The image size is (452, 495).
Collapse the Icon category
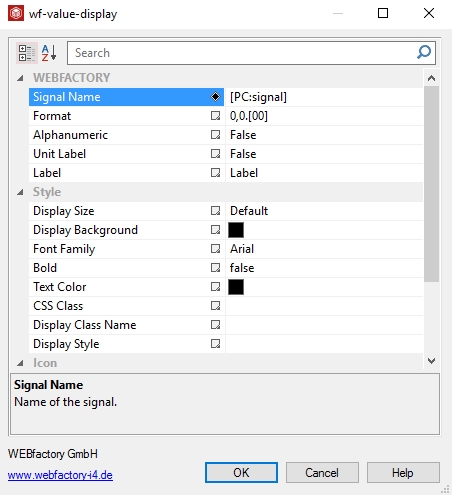[x=20, y=363]
